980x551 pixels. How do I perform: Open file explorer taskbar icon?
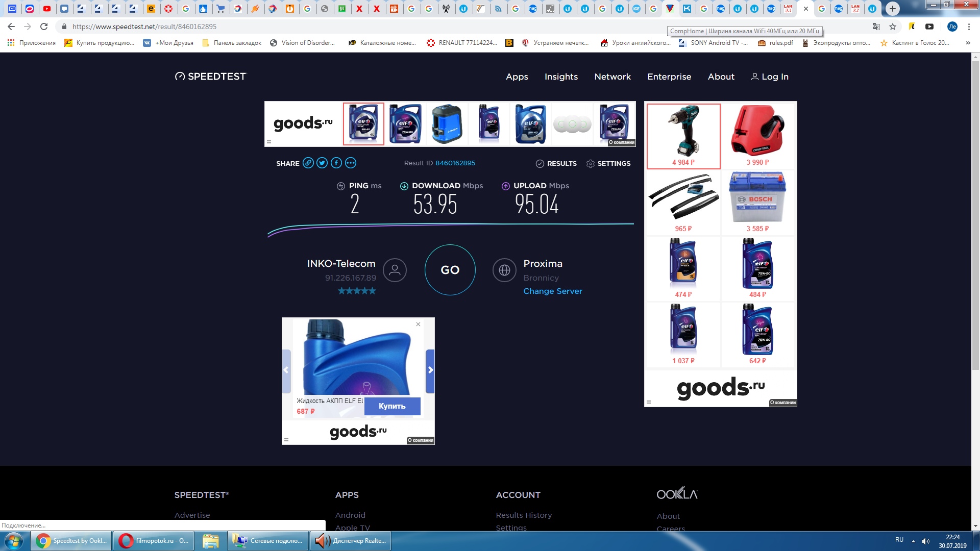pyautogui.click(x=210, y=541)
